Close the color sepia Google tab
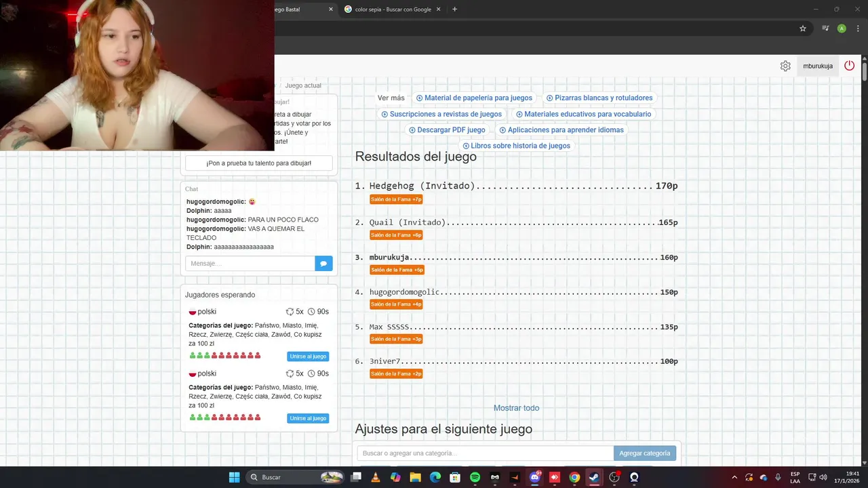Image resolution: width=868 pixels, height=488 pixels. 438,9
